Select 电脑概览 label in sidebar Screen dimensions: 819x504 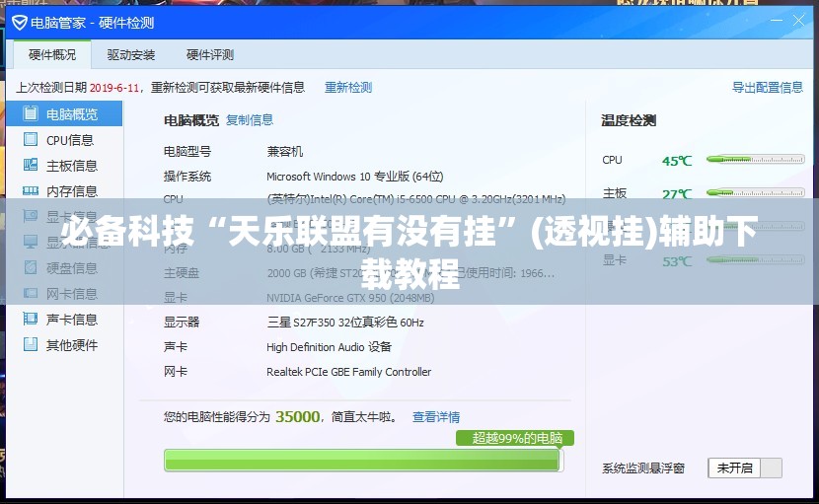coord(72,114)
